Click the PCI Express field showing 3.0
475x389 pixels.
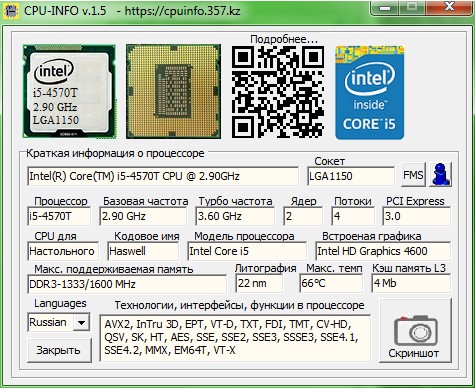pos(417,216)
